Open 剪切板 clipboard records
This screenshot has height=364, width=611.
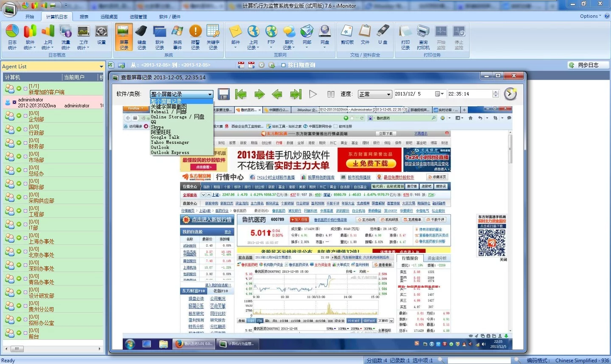(x=347, y=35)
